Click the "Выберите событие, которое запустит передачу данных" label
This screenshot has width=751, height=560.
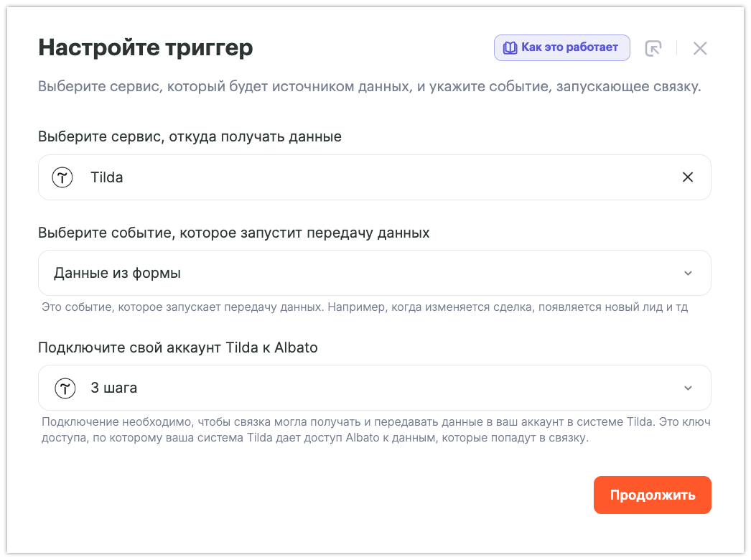click(233, 233)
